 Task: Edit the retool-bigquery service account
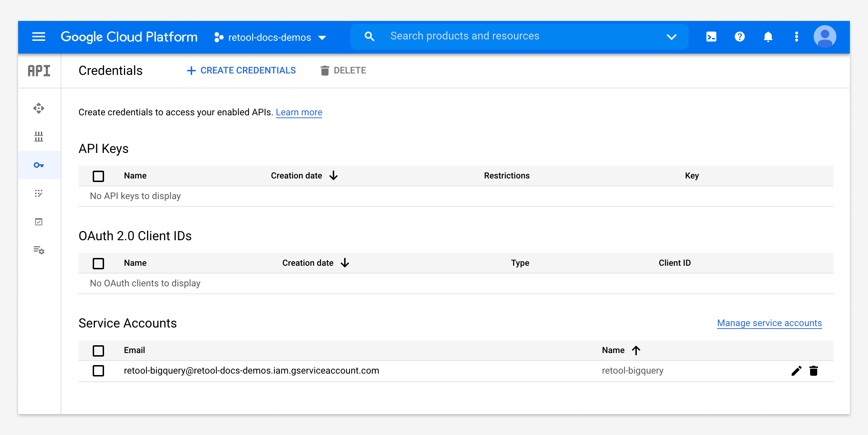pos(796,371)
